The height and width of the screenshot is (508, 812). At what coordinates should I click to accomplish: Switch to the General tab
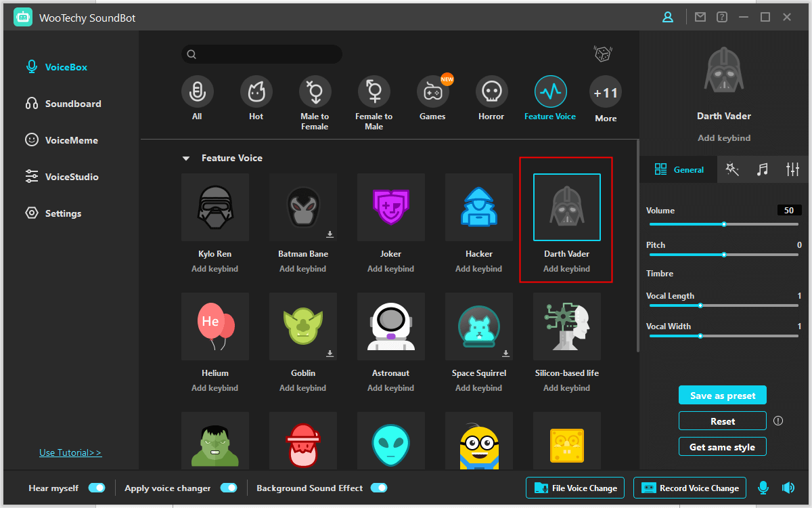pos(679,170)
